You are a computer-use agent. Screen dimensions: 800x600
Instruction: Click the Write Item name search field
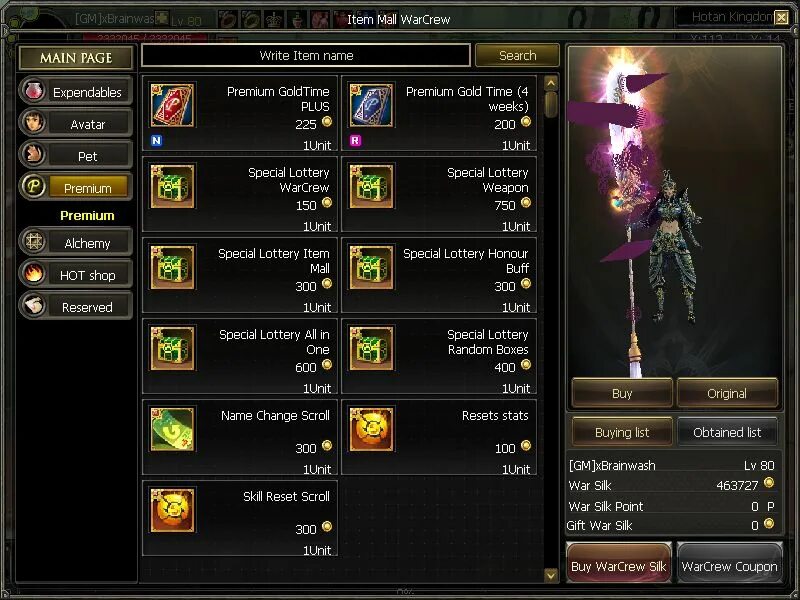coord(306,55)
